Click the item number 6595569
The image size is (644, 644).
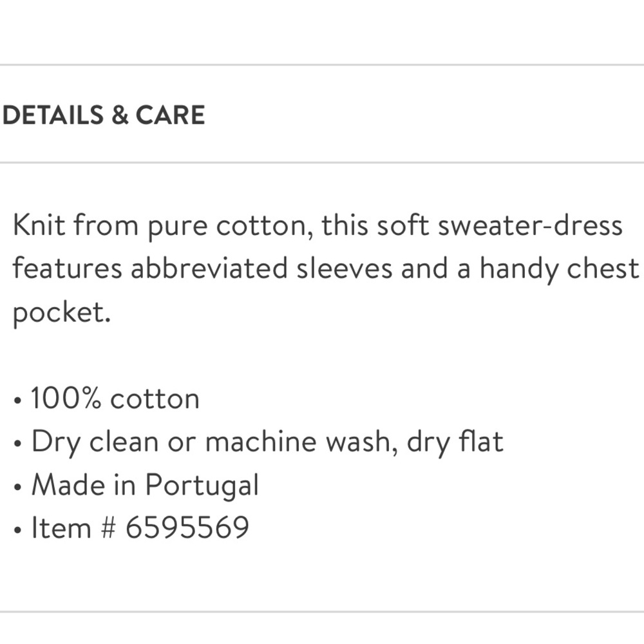click(187, 527)
